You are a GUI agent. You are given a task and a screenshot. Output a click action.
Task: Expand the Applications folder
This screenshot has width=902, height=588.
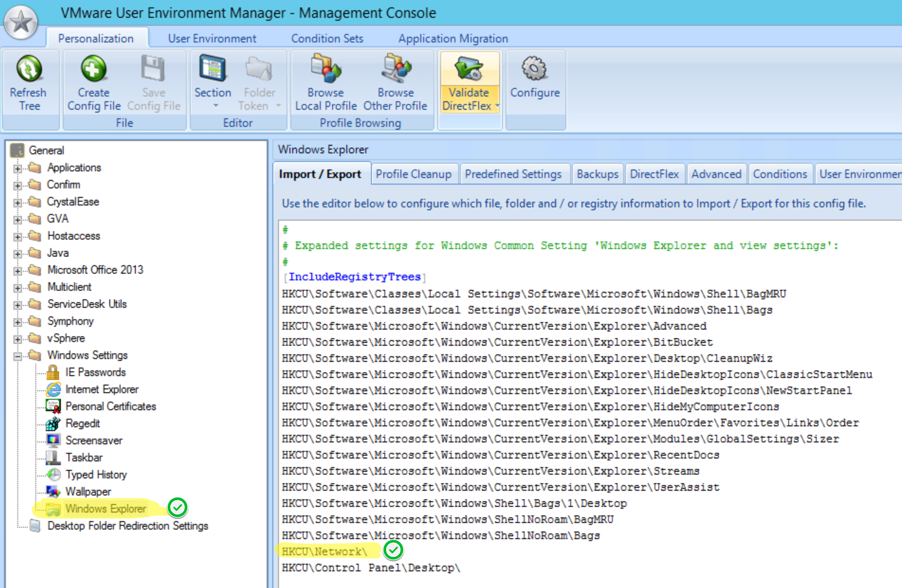coord(17,168)
